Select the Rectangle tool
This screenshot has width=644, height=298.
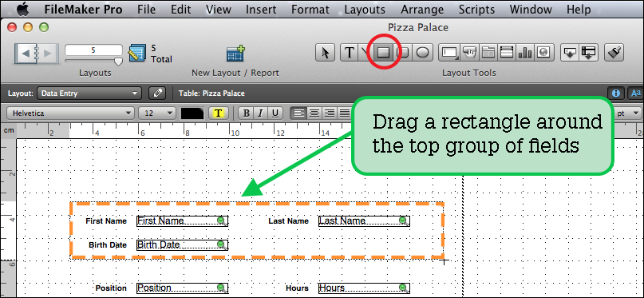pos(383,53)
